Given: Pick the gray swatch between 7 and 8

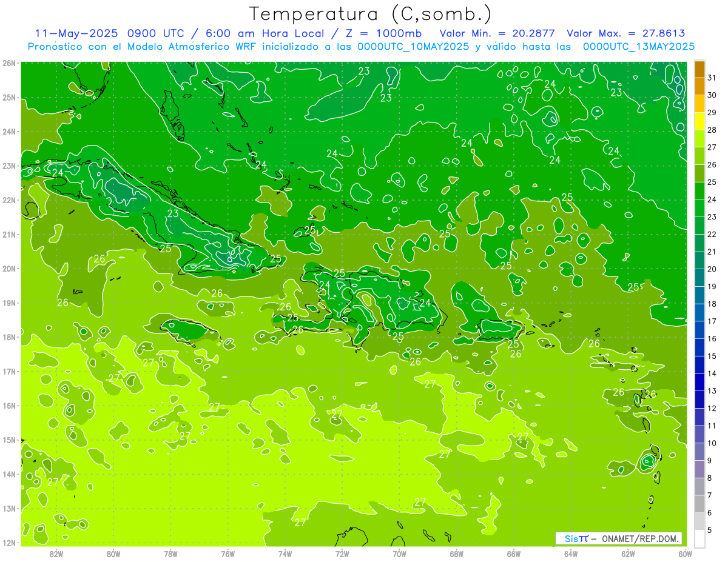Looking at the screenshot, I should pos(699,487).
